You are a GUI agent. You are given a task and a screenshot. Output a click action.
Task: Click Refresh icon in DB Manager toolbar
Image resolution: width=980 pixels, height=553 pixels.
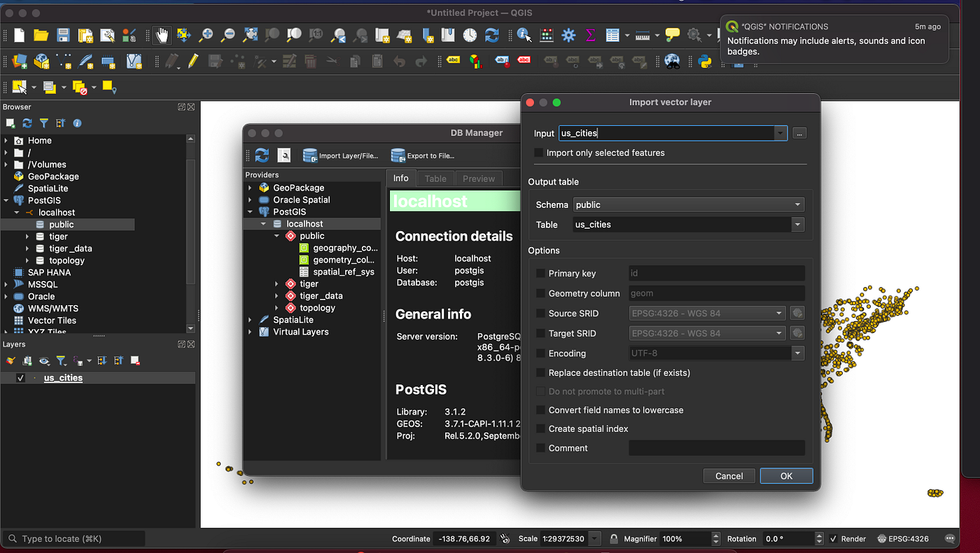262,155
